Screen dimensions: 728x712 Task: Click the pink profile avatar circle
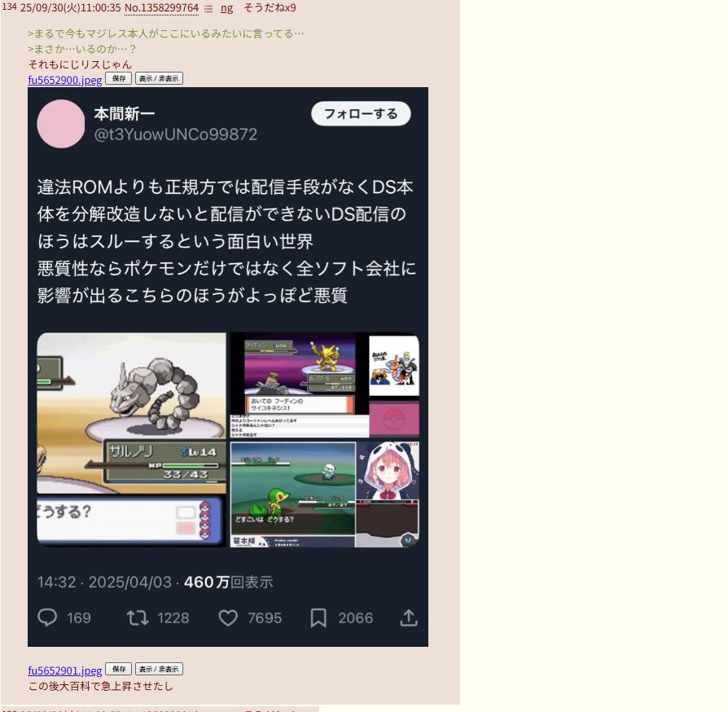pos(61,124)
